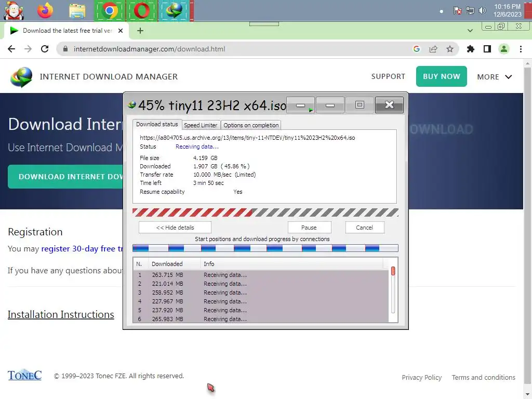The width and height of the screenshot is (532, 399).
Task: Switch to Speed Limiter tab
Action: tap(201, 125)
